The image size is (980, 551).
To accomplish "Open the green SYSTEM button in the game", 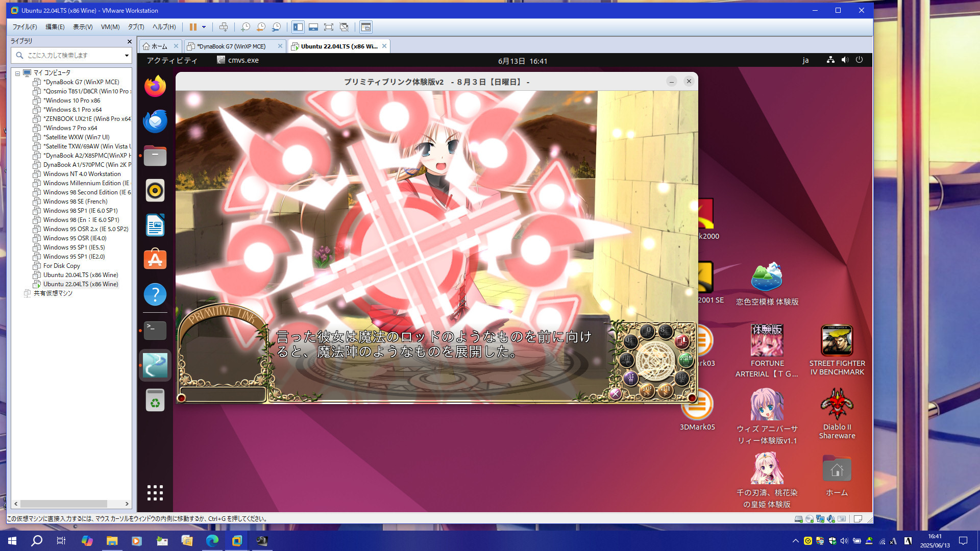I will pos(685,360).
